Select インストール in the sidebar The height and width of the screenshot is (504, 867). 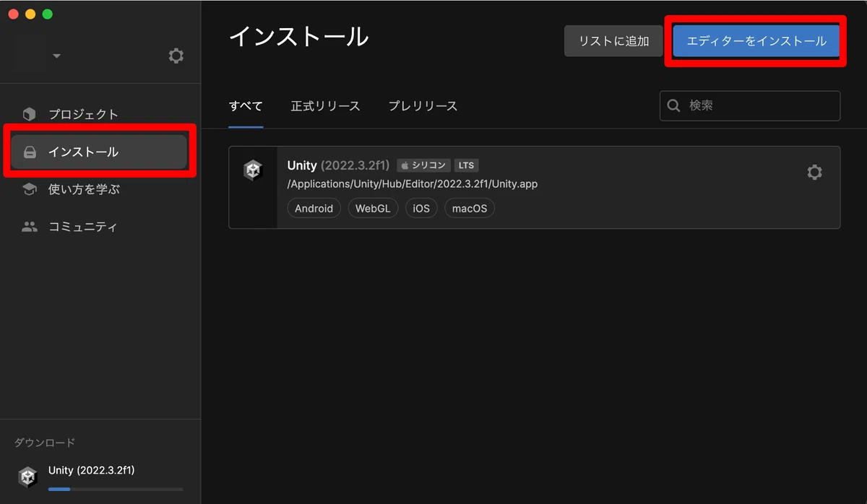[100, 152]
